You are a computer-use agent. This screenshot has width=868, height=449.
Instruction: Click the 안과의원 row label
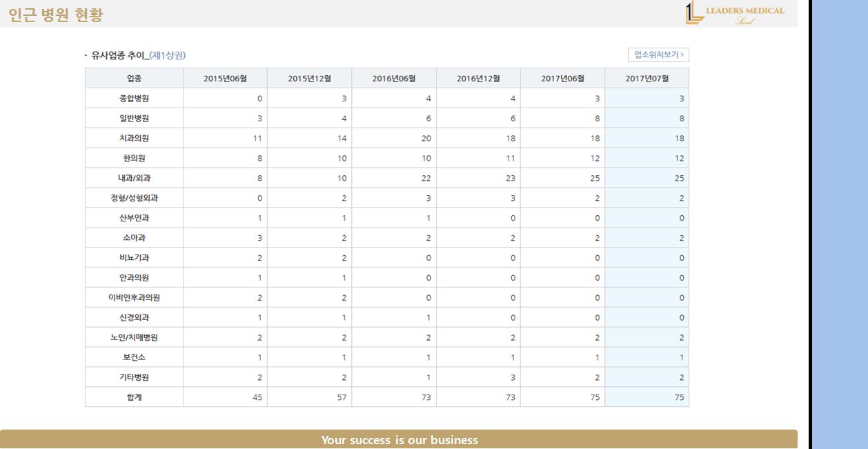(x=134, y=278)
